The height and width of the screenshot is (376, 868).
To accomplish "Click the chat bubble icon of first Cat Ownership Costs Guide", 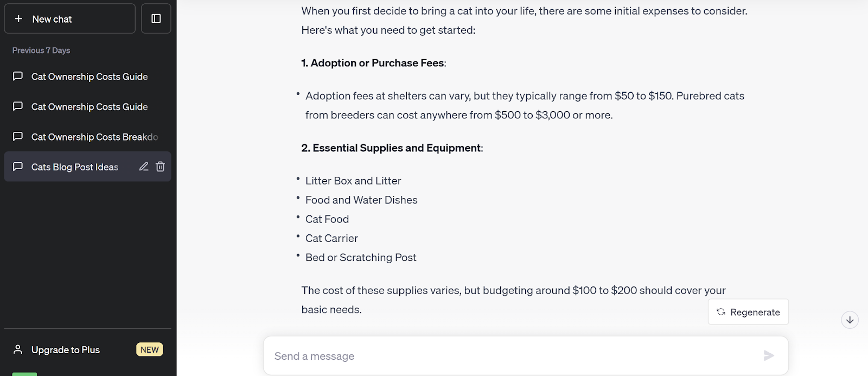I will tap(18, 77).
